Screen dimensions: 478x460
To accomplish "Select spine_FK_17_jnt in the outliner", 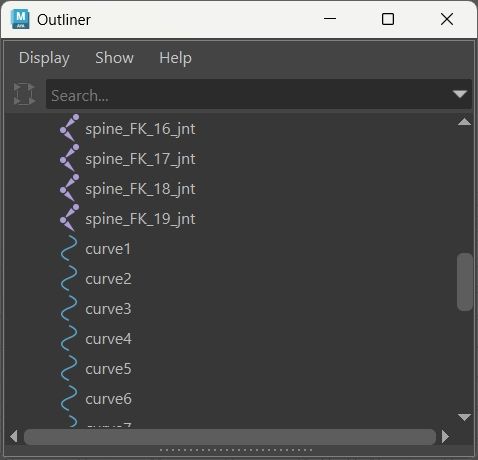I will (140, 159).
